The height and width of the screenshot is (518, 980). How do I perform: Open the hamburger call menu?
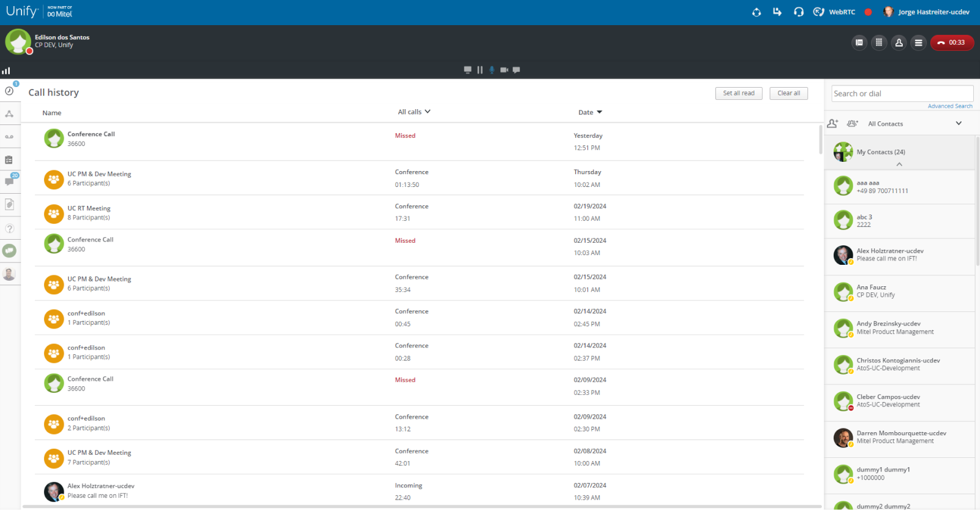click(918, 42)
